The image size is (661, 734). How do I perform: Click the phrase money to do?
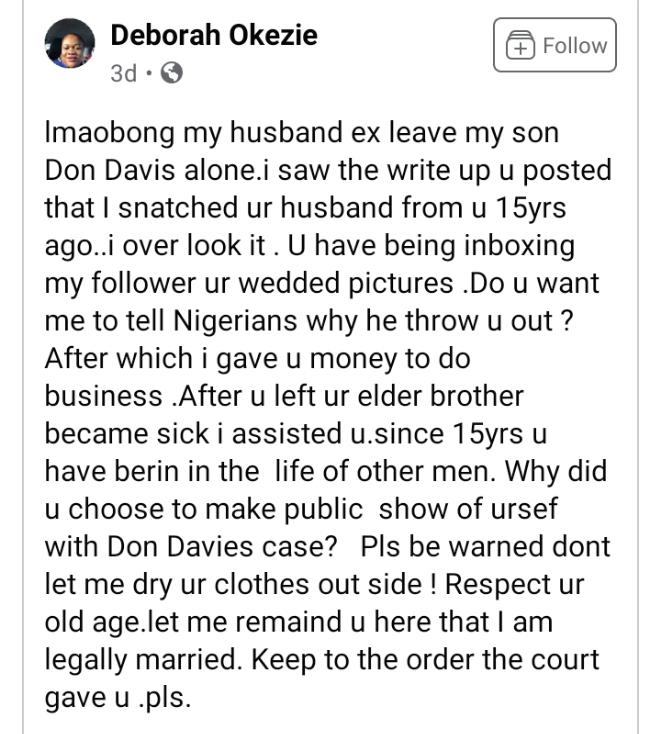click(x=390, y=359)
